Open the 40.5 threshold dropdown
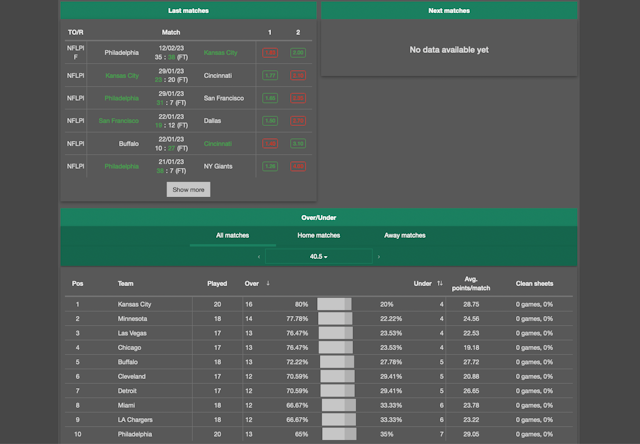This screenshot has width=640, height=444. click(319, 257)
